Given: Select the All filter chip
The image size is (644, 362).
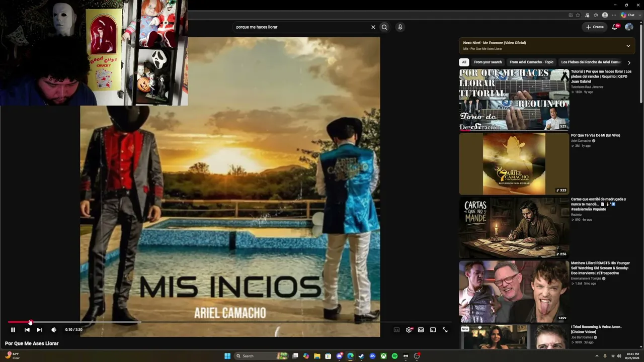Looking at the screenshot, I should click(464, 62).
